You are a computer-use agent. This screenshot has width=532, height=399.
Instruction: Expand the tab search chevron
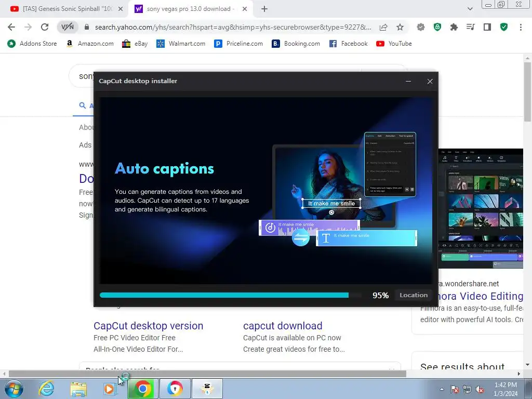(x=470, y=9)
